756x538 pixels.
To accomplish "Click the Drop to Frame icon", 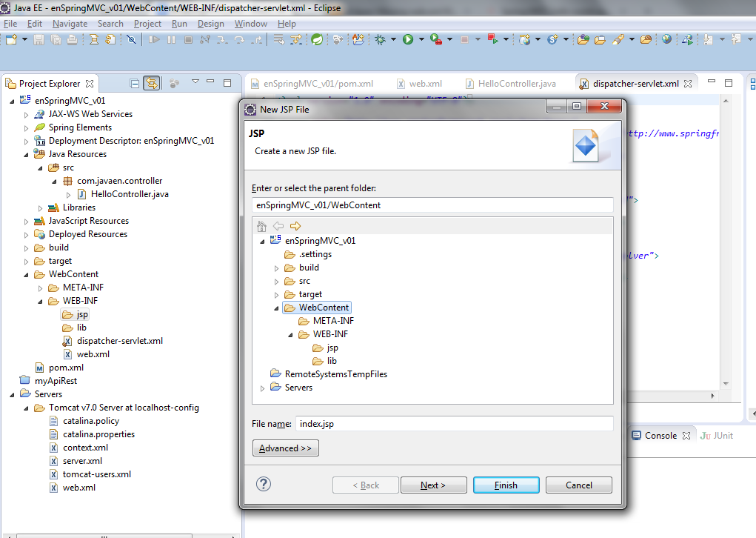I will click(x=278, y=39).
